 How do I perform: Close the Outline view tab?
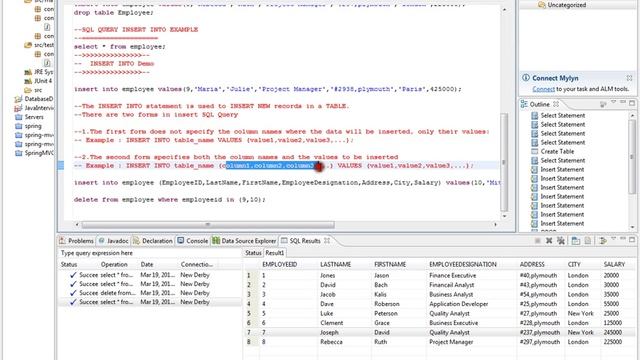pyautogui.click(x=556, y=104)
